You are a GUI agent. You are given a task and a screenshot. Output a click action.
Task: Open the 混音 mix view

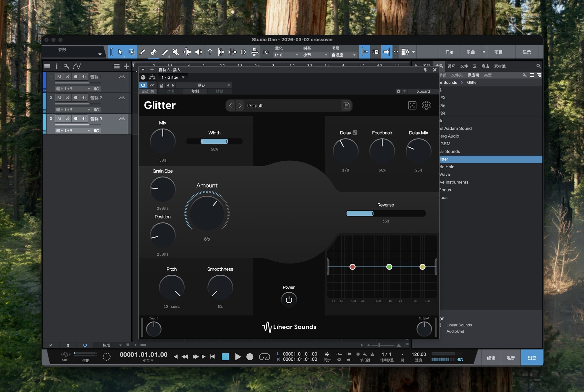pyautogui.click(x=510, y=358)
